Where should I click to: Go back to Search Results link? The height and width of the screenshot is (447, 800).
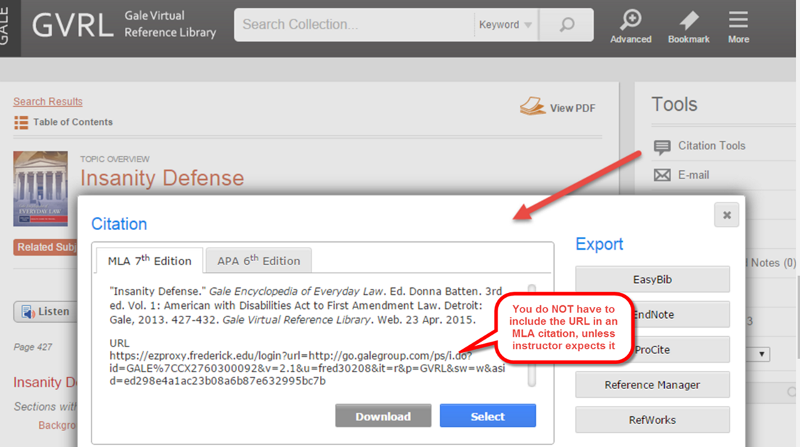[48, 102]
